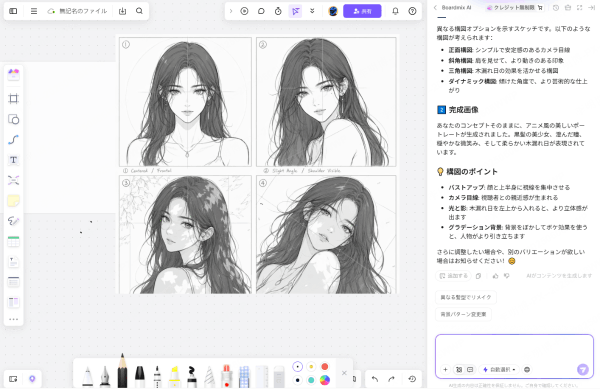This screenshot has width=600, height=389.
Task: Choose the striped crayon tool
Action: pyautogui.click(x=209, y=376)
